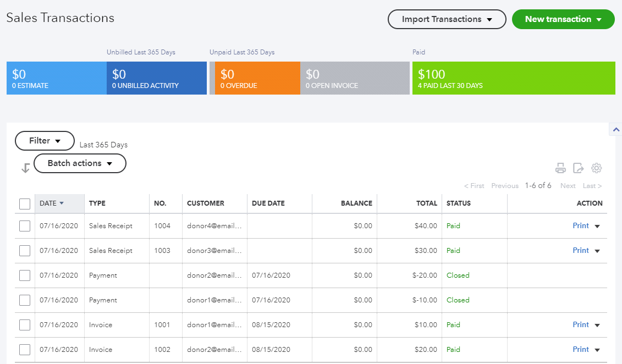Open the Filter dropdown

point(45,141)
